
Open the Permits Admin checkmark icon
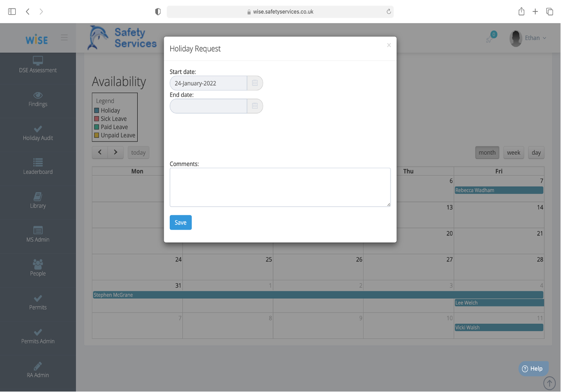point(38,332)
